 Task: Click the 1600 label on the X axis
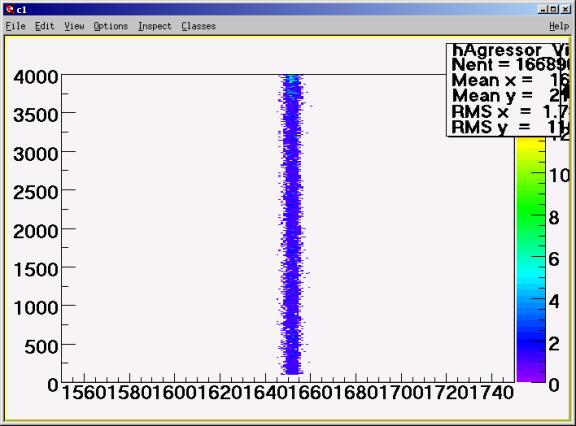[x=175, y=393]
